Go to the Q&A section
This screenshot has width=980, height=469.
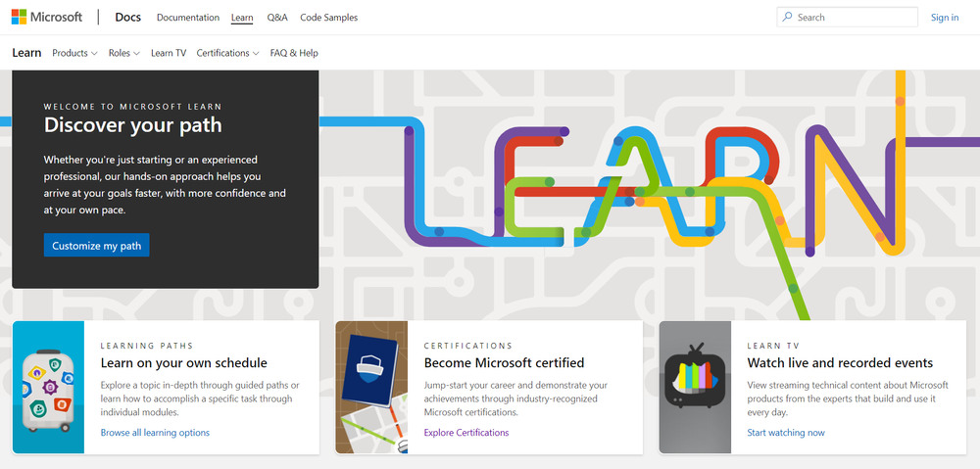[277, 18]
